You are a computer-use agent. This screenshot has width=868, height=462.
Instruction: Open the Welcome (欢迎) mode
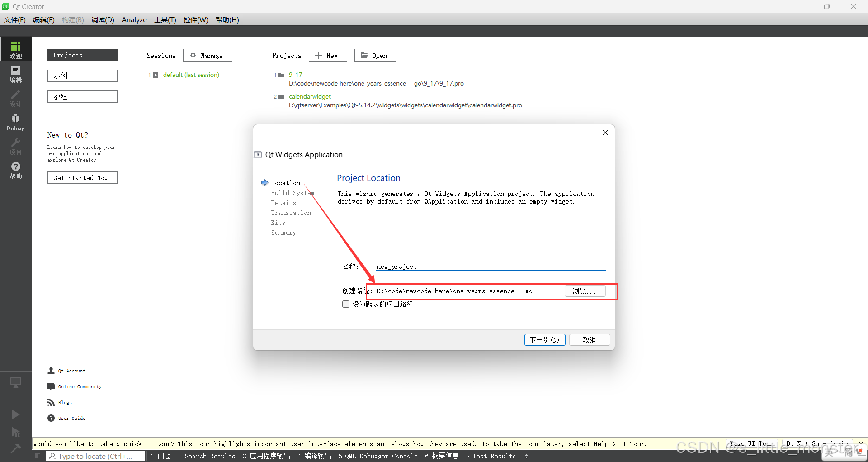[16, 49]
